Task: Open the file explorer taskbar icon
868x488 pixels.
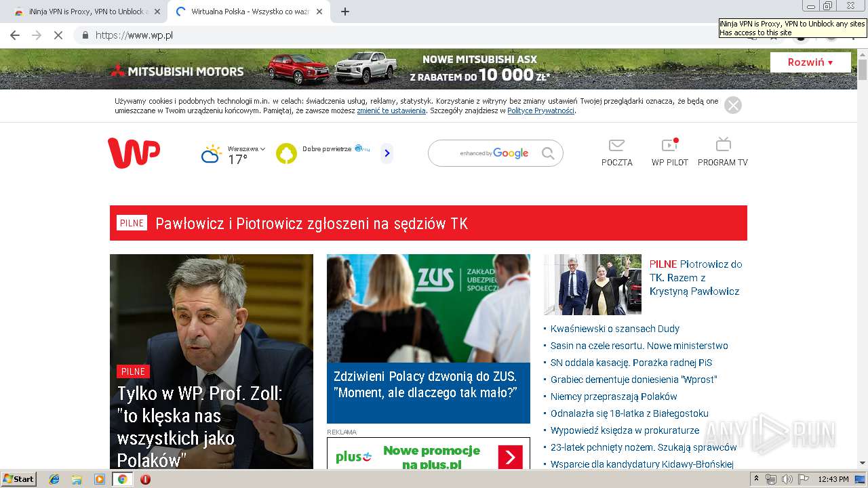Action: 77,479
